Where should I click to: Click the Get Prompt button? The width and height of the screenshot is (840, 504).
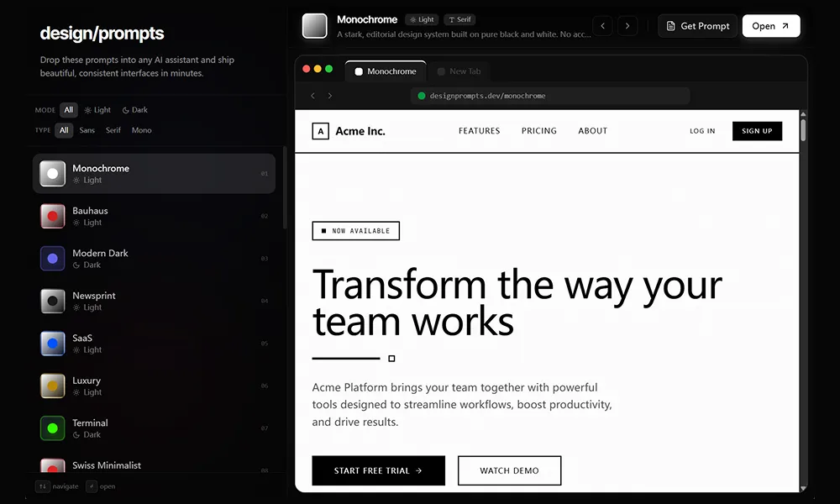point(697,26)
